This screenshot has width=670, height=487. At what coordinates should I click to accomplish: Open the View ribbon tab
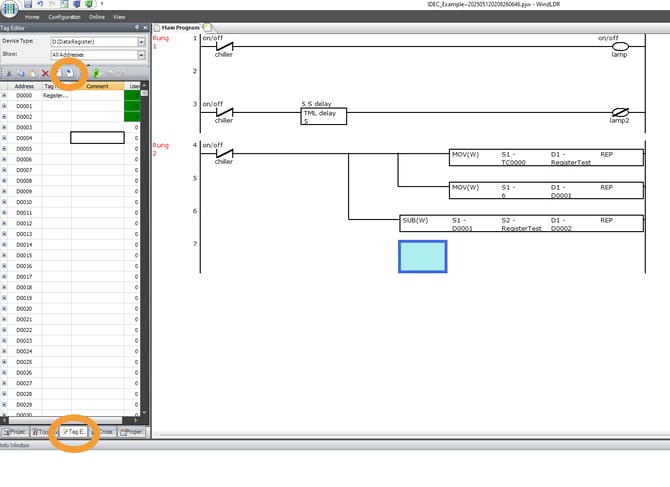(x=119, y=17)
